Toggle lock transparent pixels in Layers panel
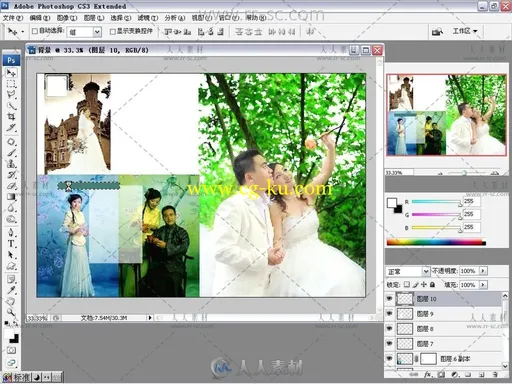This screenshot has height=384, width=512. 407,285
